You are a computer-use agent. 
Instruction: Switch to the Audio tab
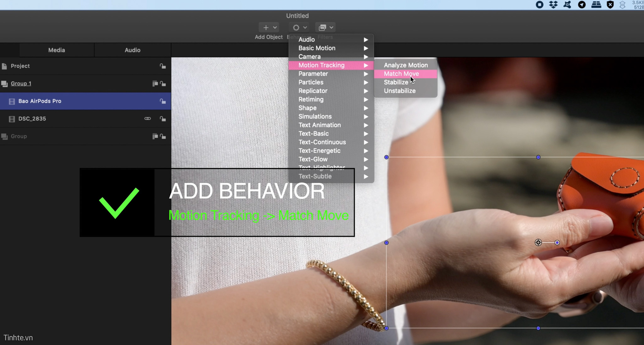click(x=132, y=50)
